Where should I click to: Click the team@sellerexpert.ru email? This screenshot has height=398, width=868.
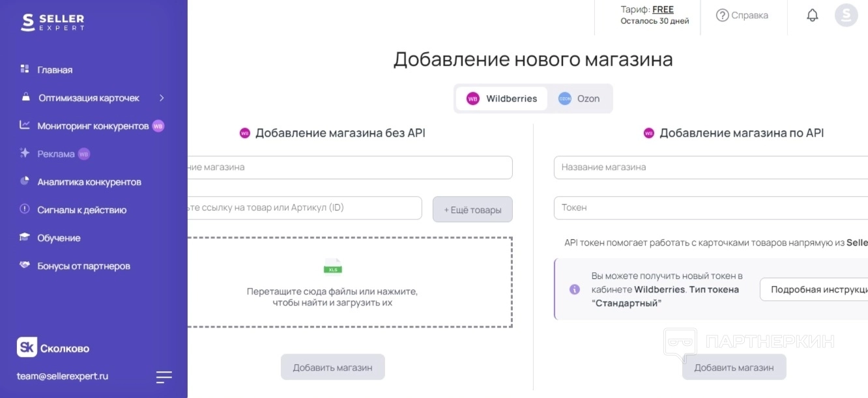tap(63, 376)
